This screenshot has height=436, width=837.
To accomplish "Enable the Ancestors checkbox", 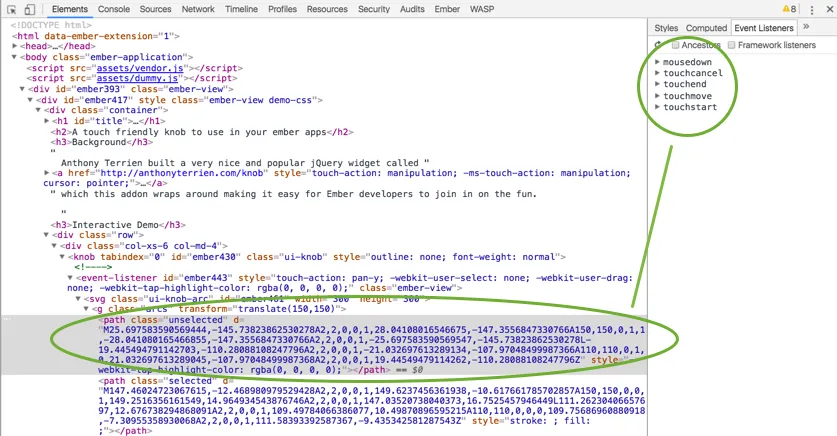I will pyautogui.click(x=675, y=45).
